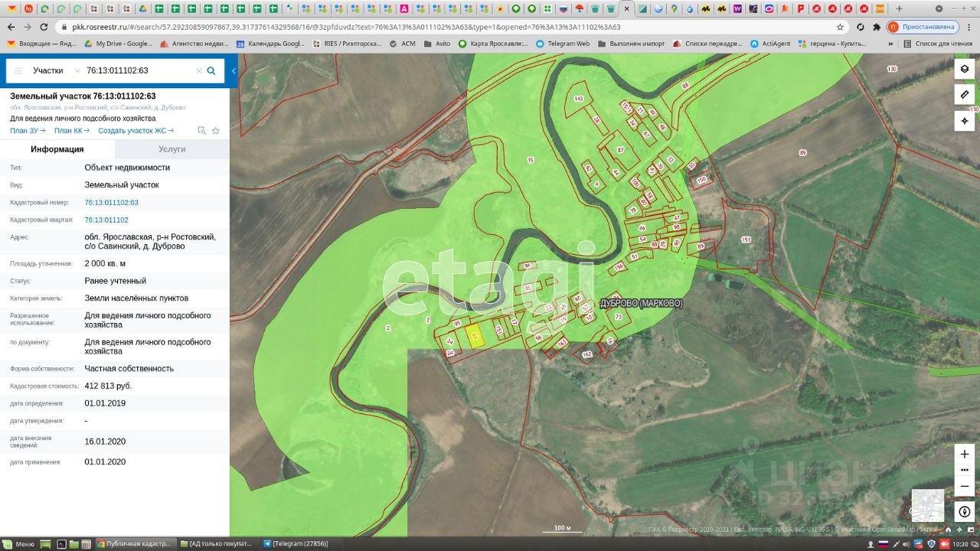The width and height of the screenshot is (980, 551).
Task: Open the map layers panel
Action: pos(964,69)
